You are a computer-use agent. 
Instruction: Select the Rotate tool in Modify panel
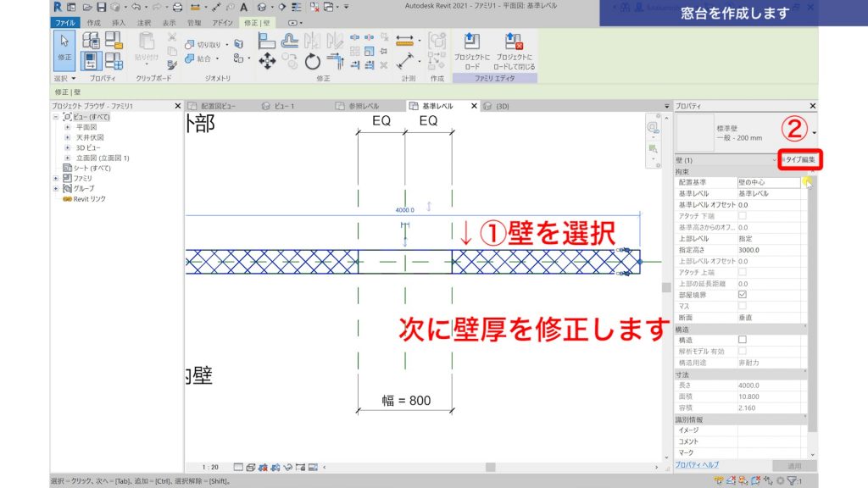(x=312, y=60)
